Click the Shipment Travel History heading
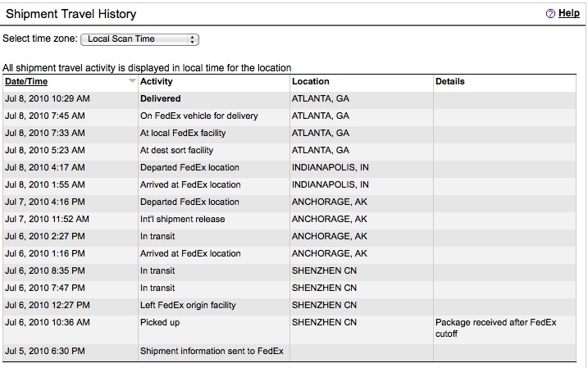Screen dimensions: 588x368 click(x=71, y=14)
